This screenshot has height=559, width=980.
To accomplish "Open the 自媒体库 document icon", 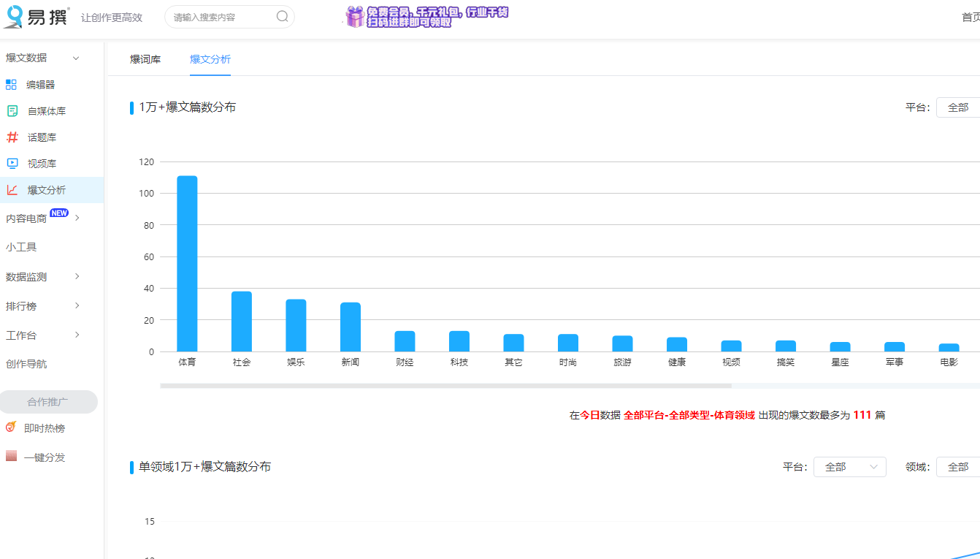I will click(x=12, y=111).
